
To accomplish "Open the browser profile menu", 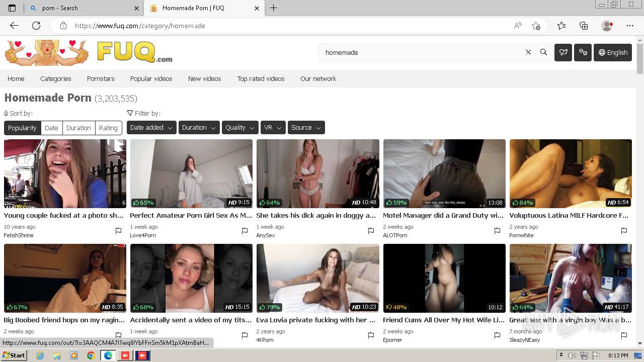I will point(607,26).
